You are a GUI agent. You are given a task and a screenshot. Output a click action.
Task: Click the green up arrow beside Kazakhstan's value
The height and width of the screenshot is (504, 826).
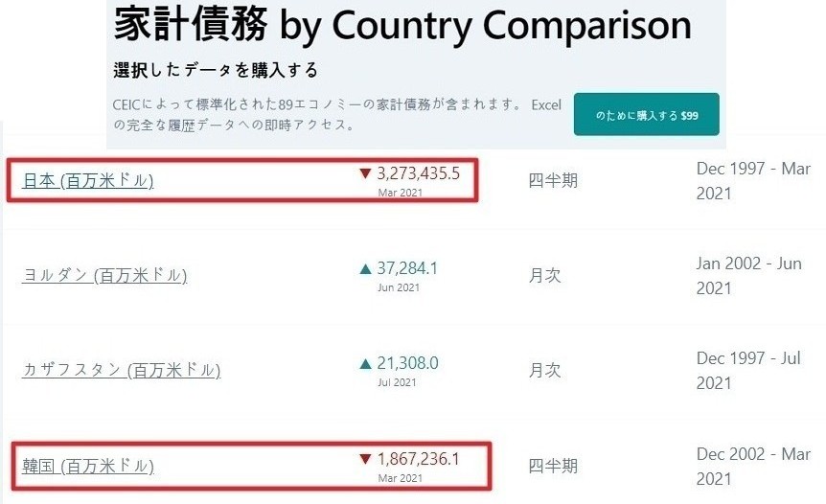pos(365,363)
